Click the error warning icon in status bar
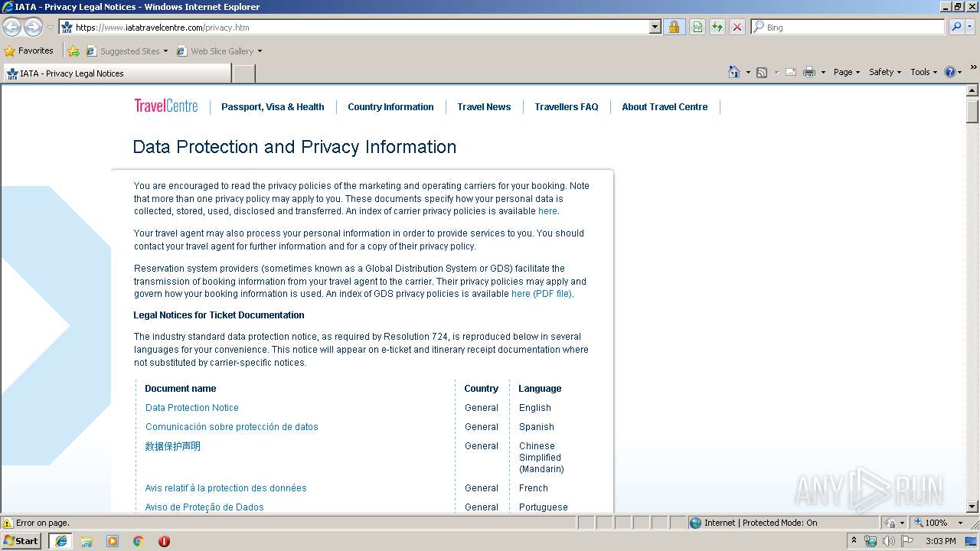Screen dimensions: 980x551 pyautogui.click(x=8, y=523)
